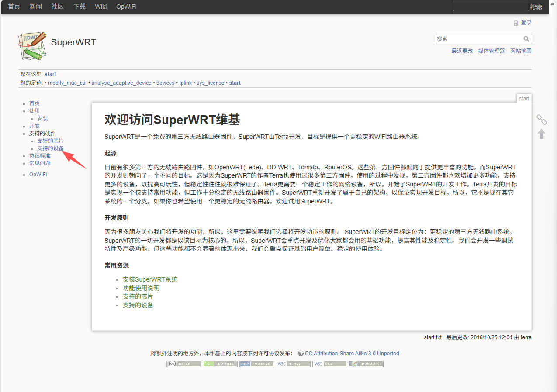The image size is (557, 392).
Task: Open the Donate footer badge
Action: point(220,364)
